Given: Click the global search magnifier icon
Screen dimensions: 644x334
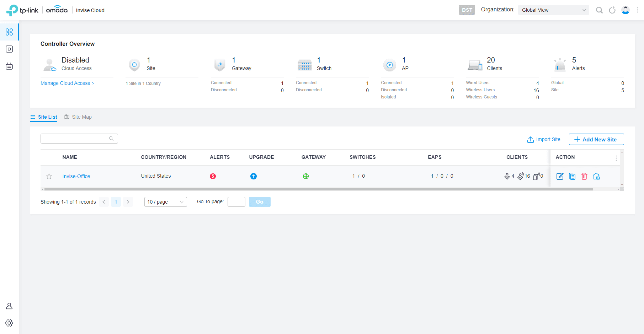Looking at the screenshot, I should 599,10.
